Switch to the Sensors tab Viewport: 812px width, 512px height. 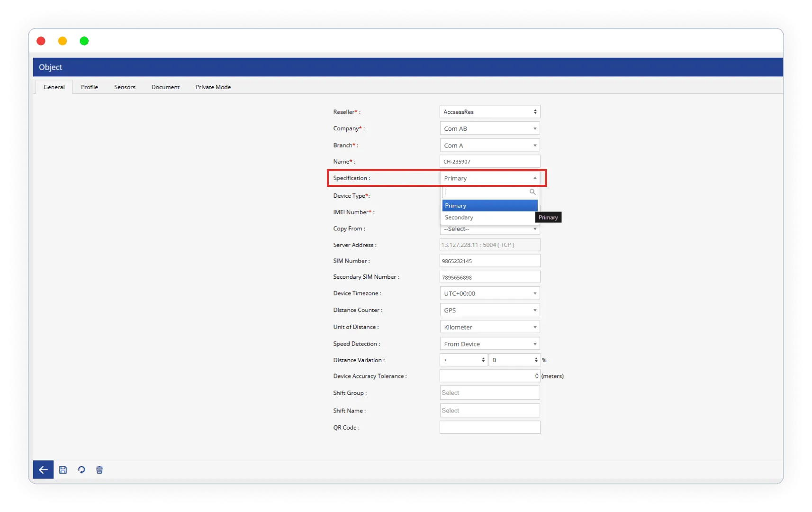[125, 87]
